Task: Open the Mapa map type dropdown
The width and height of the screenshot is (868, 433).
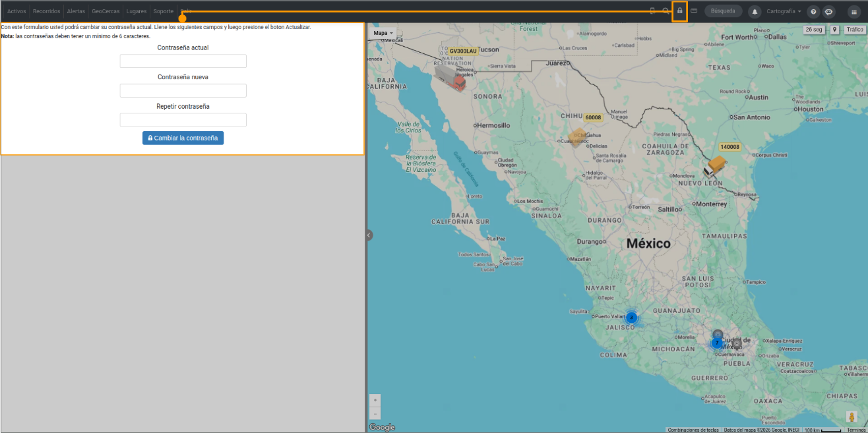Action: (x=383, y=33)
